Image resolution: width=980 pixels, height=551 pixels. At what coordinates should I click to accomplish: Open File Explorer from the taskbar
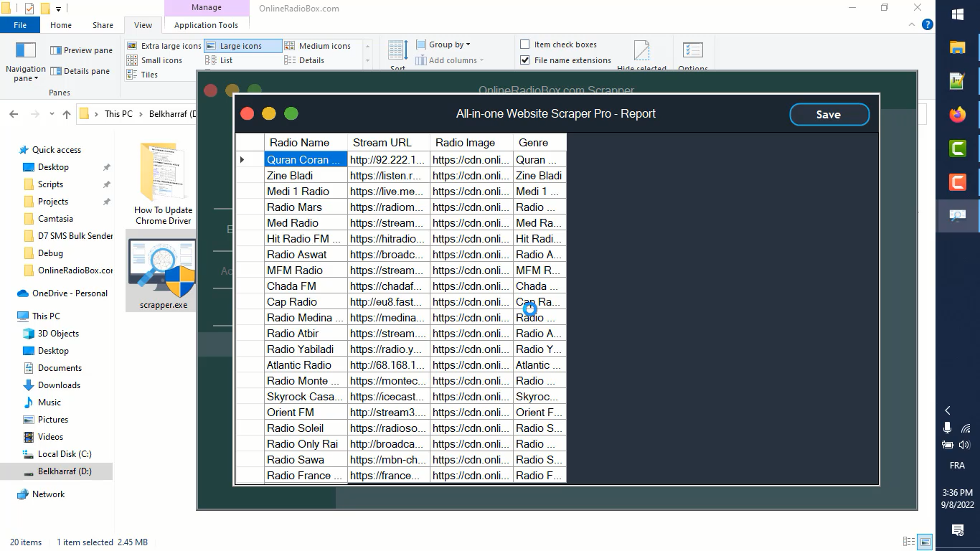point(957,47)
